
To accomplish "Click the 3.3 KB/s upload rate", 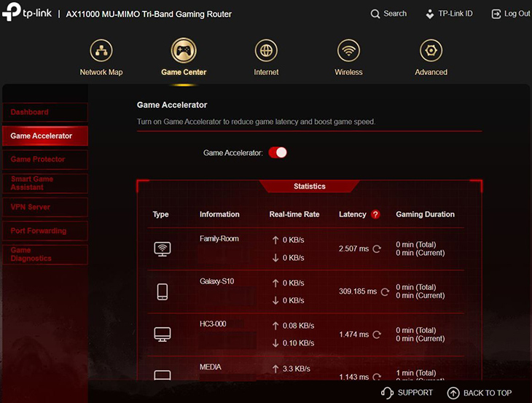I will point(296,369).
